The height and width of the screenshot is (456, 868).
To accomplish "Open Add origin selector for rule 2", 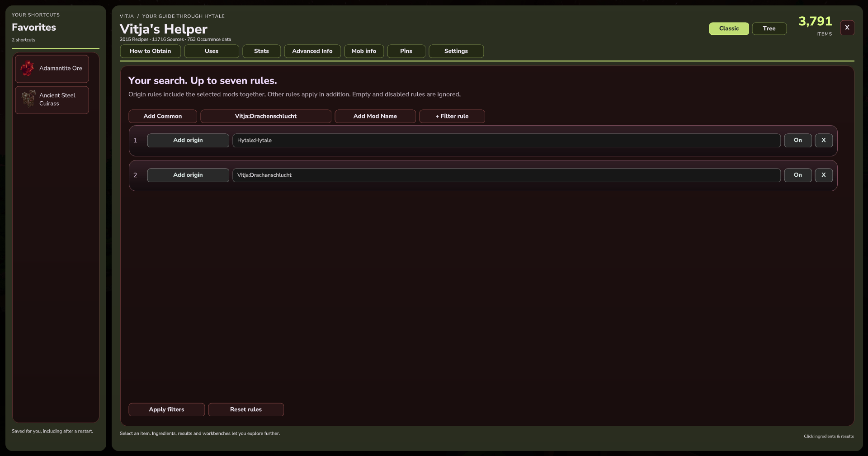I will click(188, 175).
